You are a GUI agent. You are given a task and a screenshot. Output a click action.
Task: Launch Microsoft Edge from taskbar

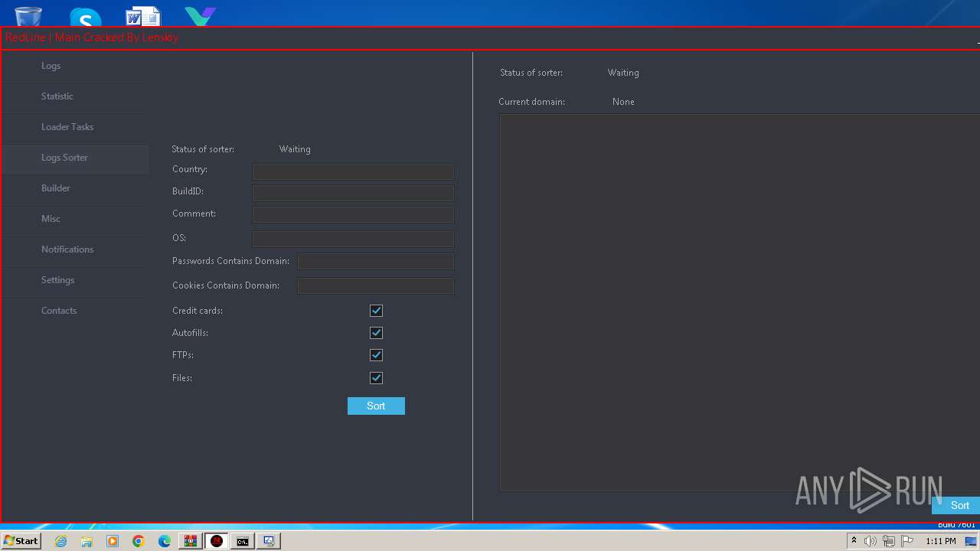(165, 541)
